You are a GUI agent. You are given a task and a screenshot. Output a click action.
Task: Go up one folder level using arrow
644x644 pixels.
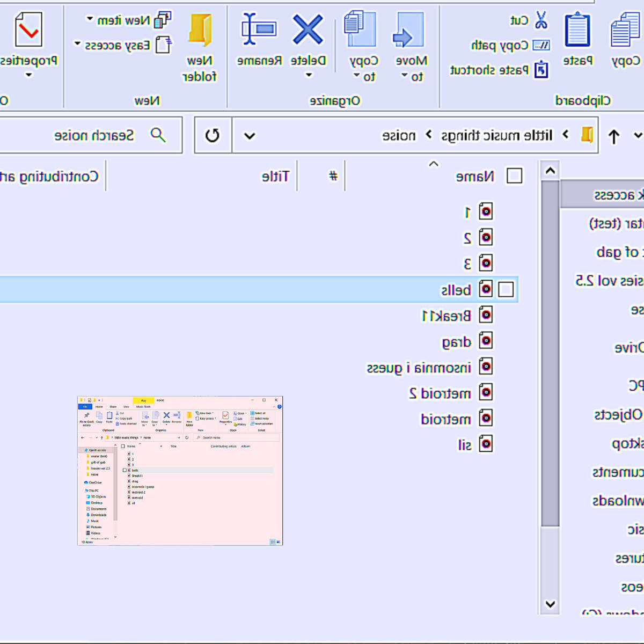(614, 136)
